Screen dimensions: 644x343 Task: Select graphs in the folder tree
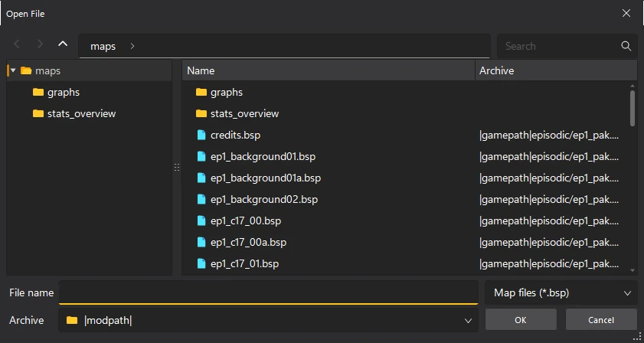(64, 92)
